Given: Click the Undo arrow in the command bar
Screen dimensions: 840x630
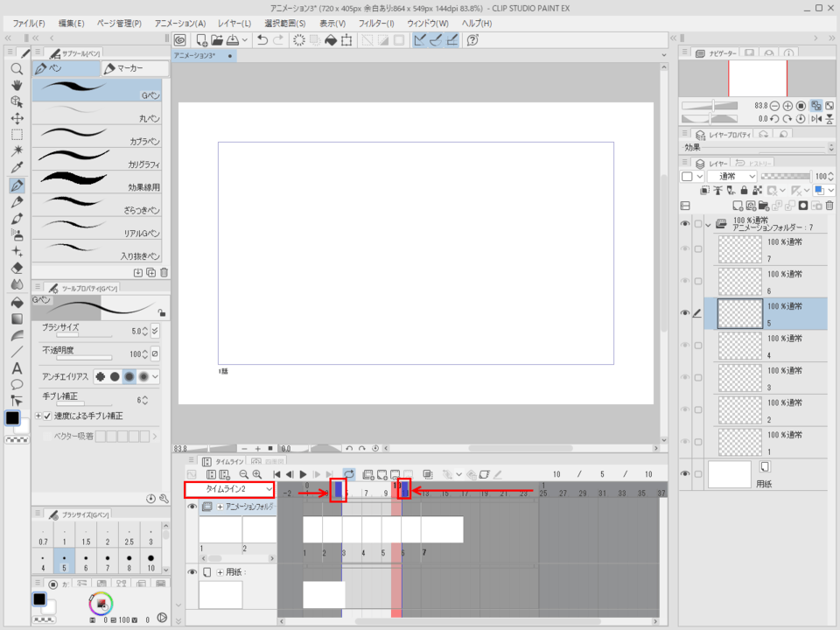Looking at the screenshot, I should (x=262, y=39).
